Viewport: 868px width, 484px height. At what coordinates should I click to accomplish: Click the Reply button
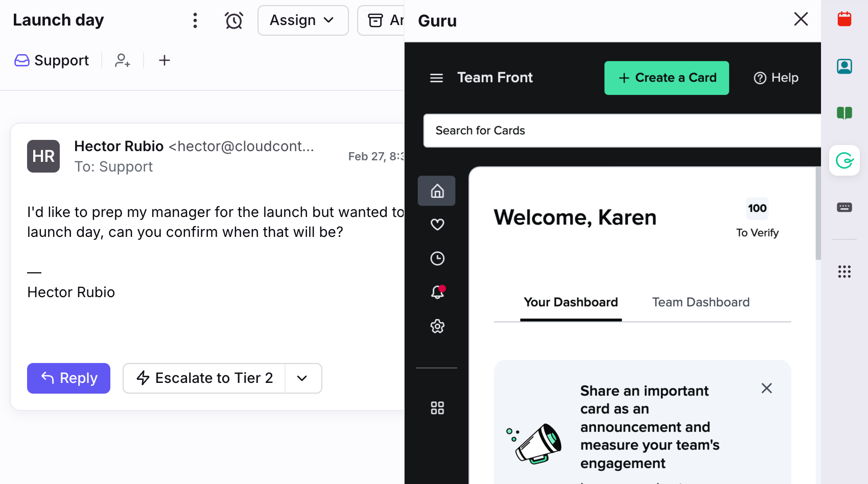[68, 378]
